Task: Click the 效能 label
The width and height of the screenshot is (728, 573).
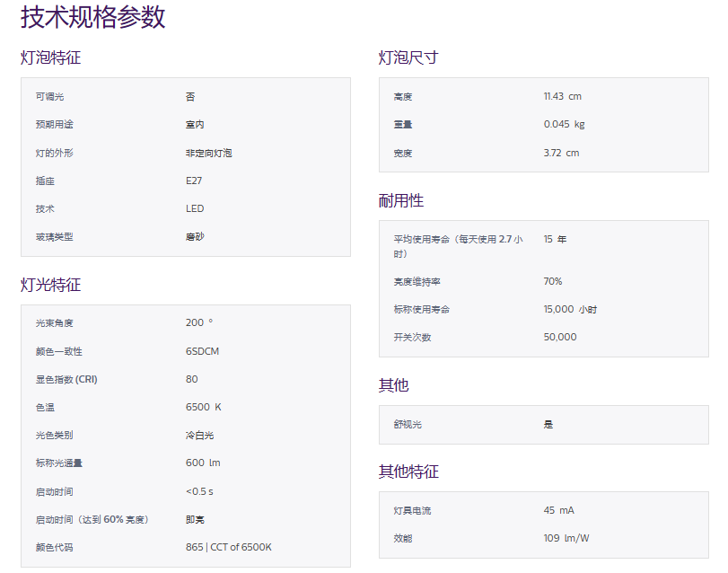Action: [403, 539]
